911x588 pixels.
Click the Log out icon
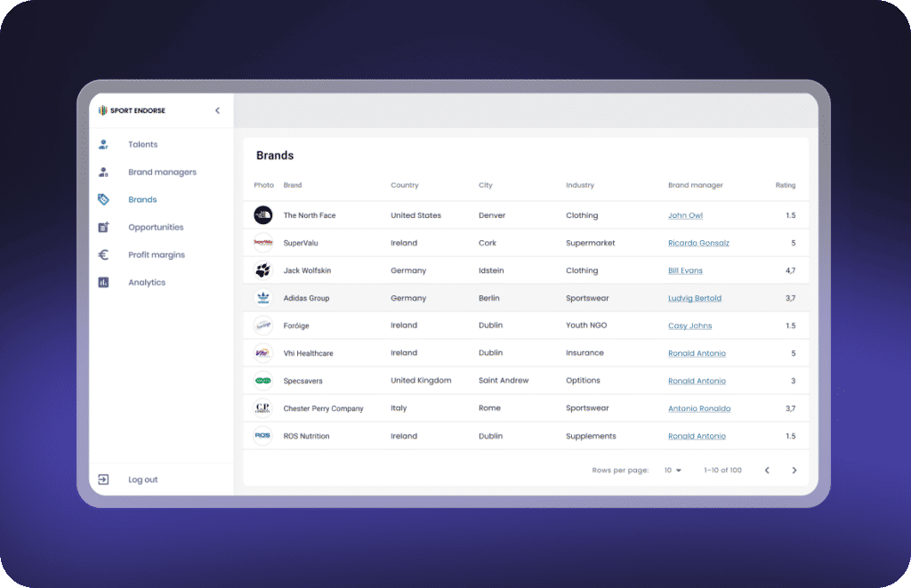(103, 479)
